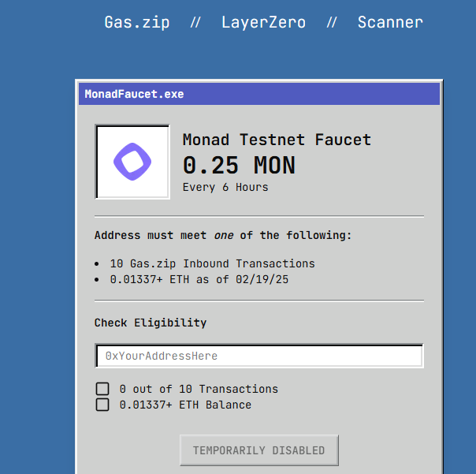Viewport: 476px width, 474px height.
Task: Click the '0.01337+ ETH Balance' label text
Action: click(x=185, y=405)
